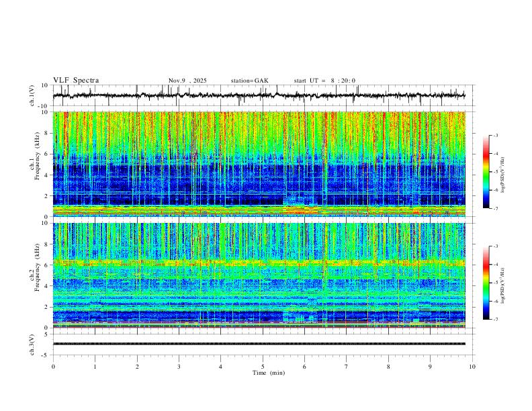The height and width of the screenshot is (411, 532).
Task: Click time axis tick label "10"
Action: (472, 367)
